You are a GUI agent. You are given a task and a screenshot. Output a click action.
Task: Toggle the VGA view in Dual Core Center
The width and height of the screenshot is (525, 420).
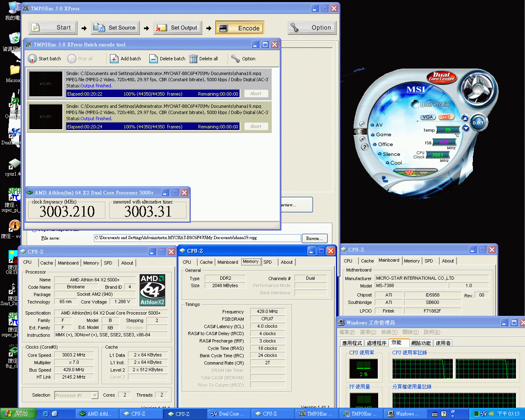pos(428,117)
